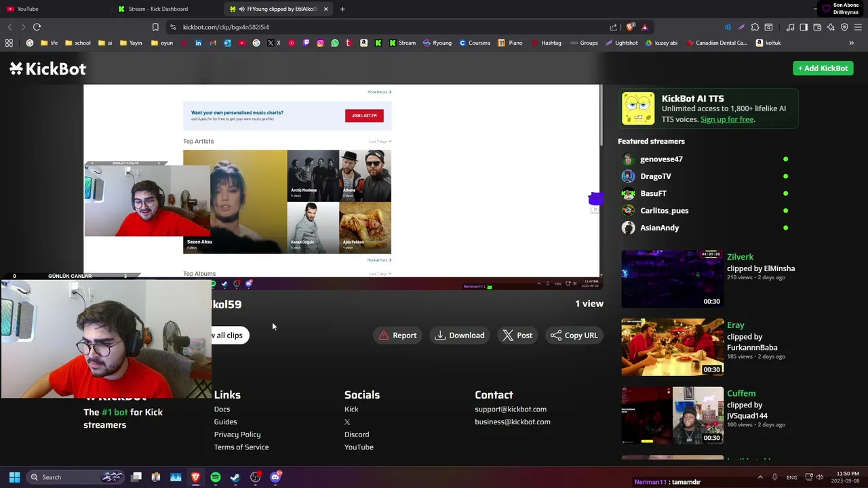Open the browser hamburger menu
The image size is (868, 488).
pyautogui.click(x=858, y=27)
